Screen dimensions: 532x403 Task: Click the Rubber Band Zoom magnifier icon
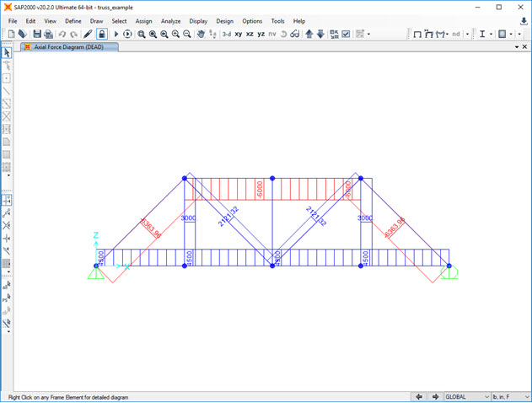click(x=141, y=34)
